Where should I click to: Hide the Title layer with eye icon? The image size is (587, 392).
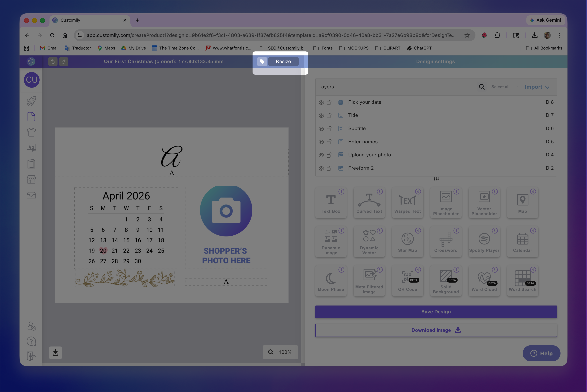[x=321, y=115]
